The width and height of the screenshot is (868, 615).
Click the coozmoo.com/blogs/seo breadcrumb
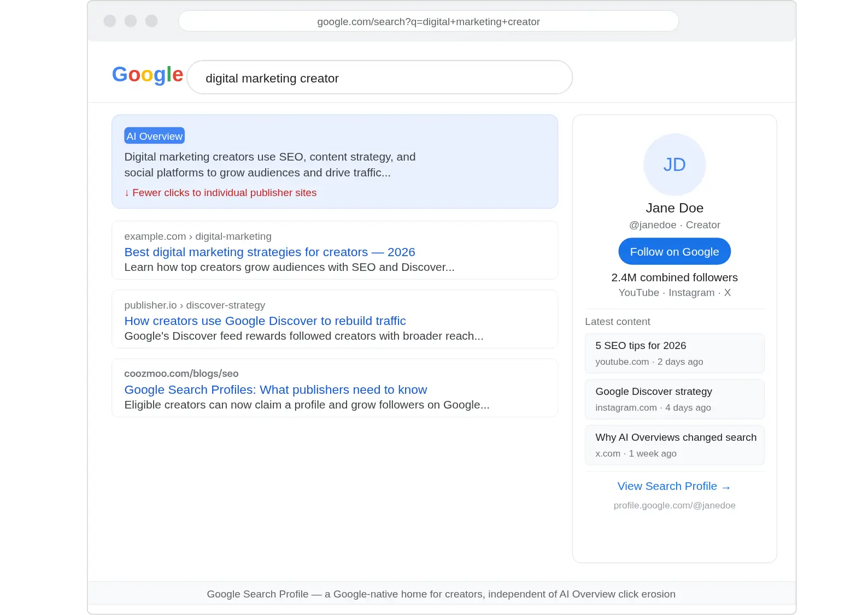click(181, 374)
